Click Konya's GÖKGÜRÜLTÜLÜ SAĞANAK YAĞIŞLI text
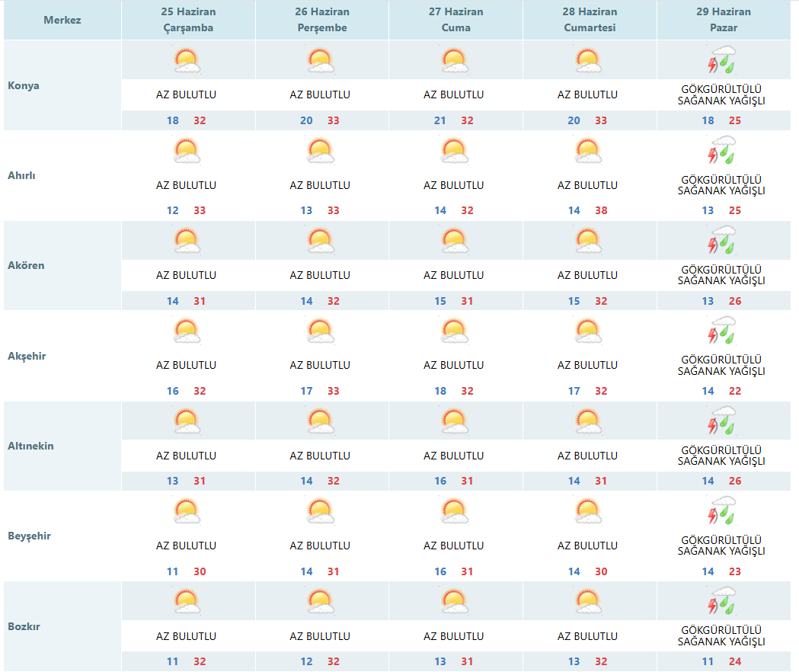The image size is (799, 672). coord(721,94)
